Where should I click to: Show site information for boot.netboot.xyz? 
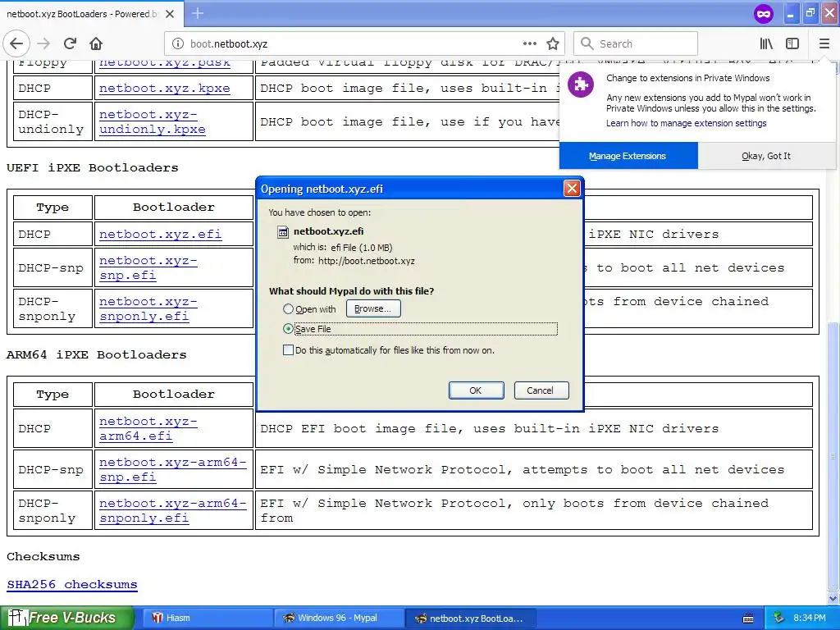[178, 44]
